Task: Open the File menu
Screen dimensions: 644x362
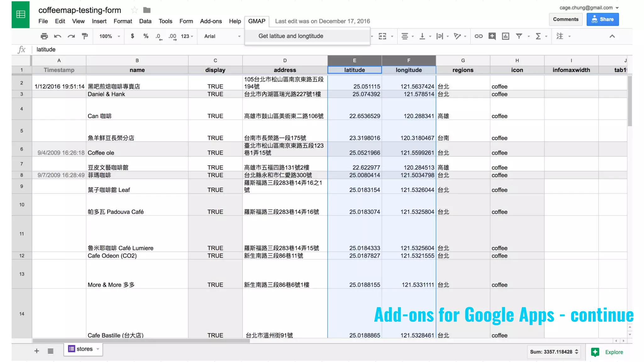Action: (x=43, y=21)
